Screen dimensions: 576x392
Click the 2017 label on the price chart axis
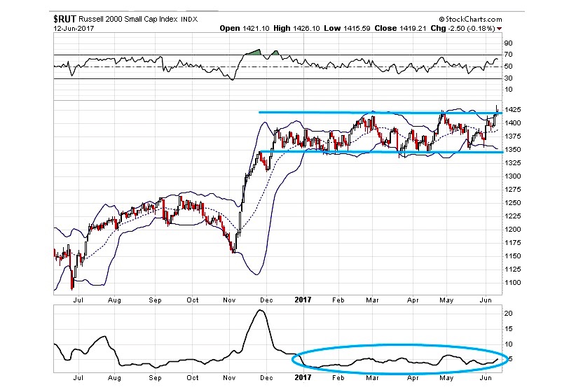click(303, 300)
